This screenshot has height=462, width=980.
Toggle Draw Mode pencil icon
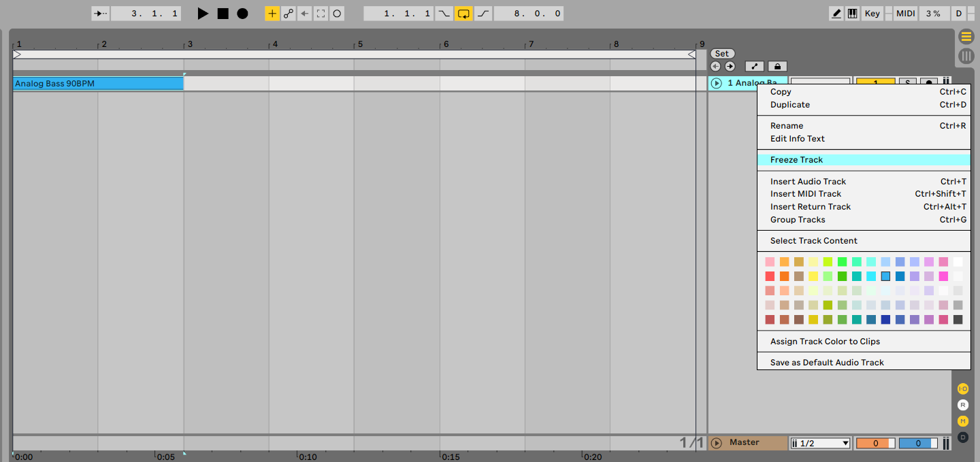click(x=836, y=14)
